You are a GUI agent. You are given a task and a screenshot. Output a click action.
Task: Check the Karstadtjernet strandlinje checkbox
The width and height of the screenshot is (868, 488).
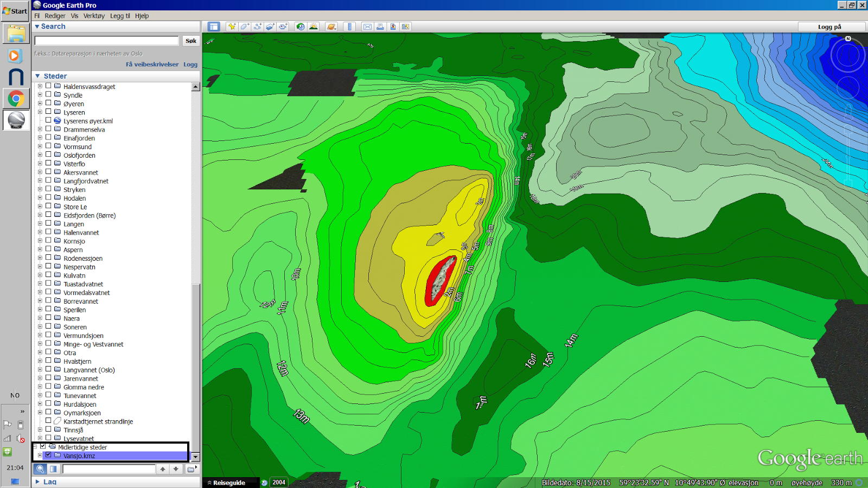pos(48,421)
